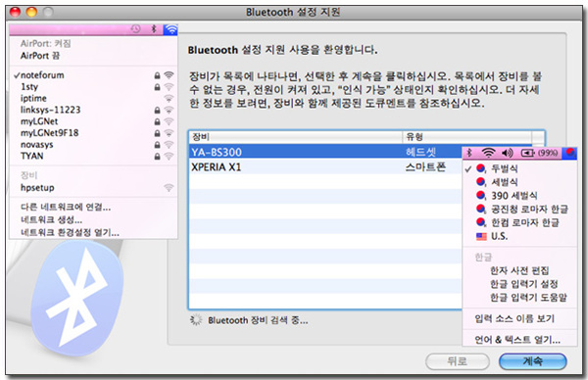Select the XPERIA X1 smartphone row

[x=325, y=166]
